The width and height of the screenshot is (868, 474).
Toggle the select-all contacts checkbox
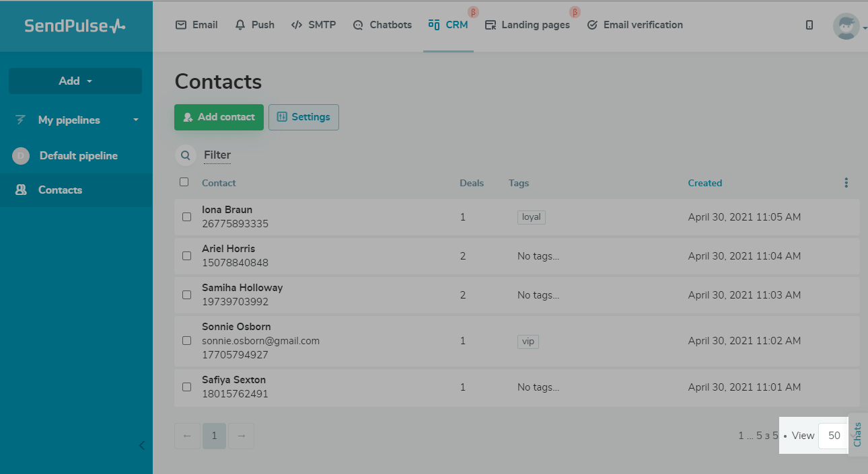[184, 182]
